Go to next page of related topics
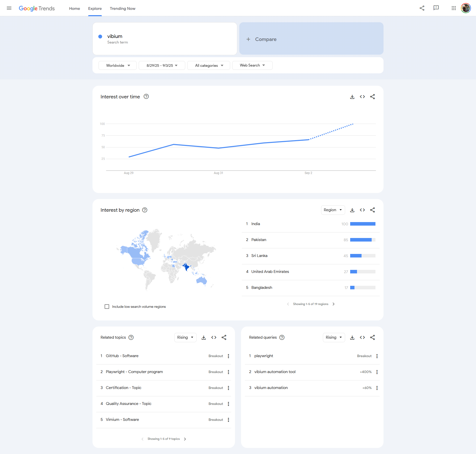Viewport: 476px width, 454px height. tap(185, 439)
